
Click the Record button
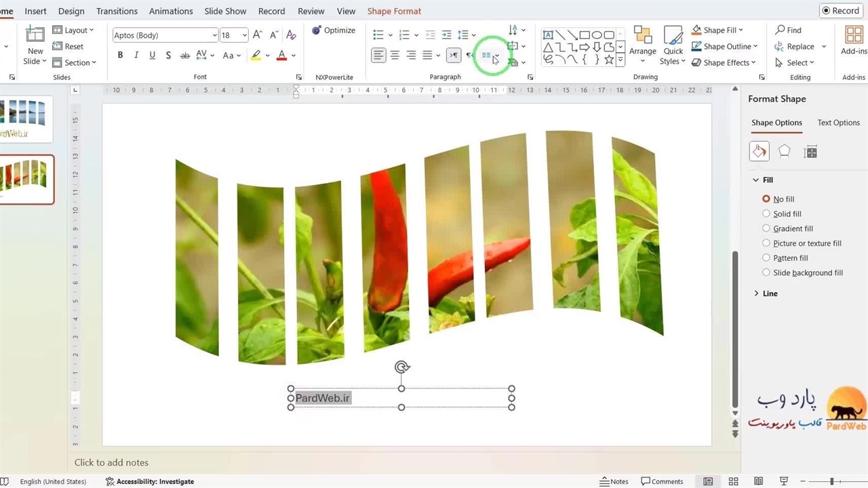point(840,10)
